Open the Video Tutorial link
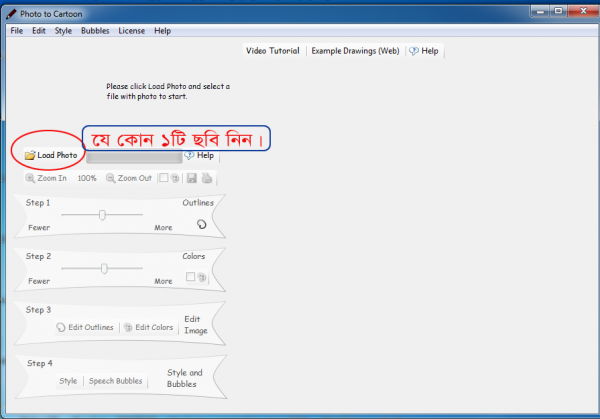This screenshot has width=600, height=419. [x=272, y=51]
